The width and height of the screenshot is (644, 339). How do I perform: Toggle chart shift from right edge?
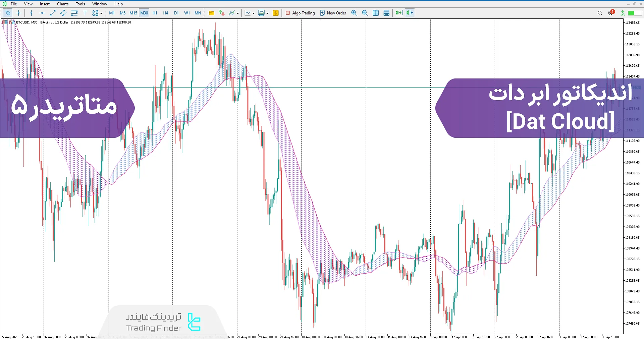(x=410, y=13)
